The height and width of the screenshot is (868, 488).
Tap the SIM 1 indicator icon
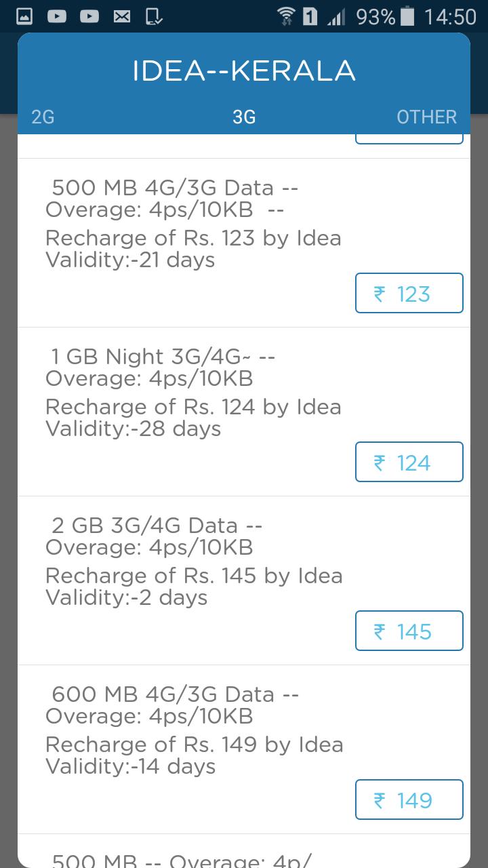click(310, 16)
